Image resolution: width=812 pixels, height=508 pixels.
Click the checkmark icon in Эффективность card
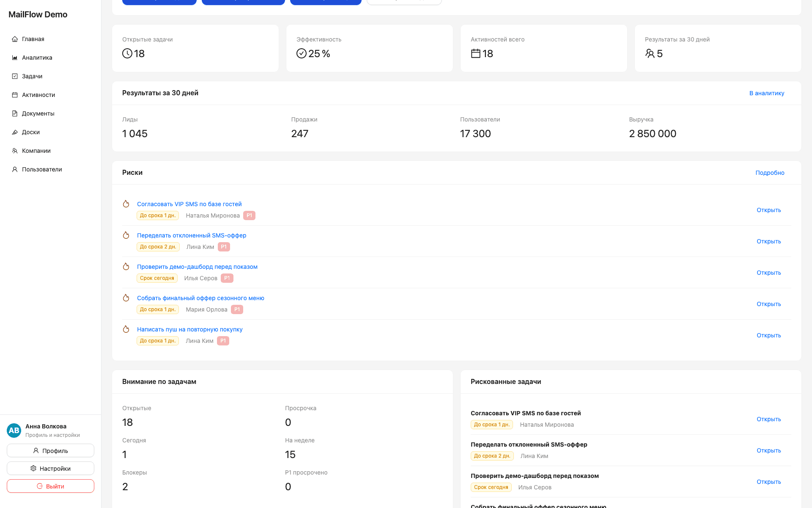[x=302, y=53]
